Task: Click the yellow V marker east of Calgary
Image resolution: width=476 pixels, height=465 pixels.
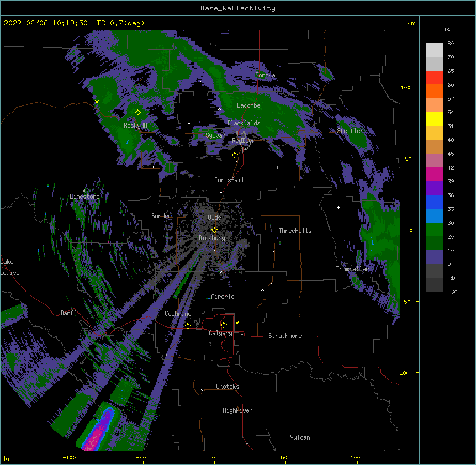Action: [x=237, y=323]
